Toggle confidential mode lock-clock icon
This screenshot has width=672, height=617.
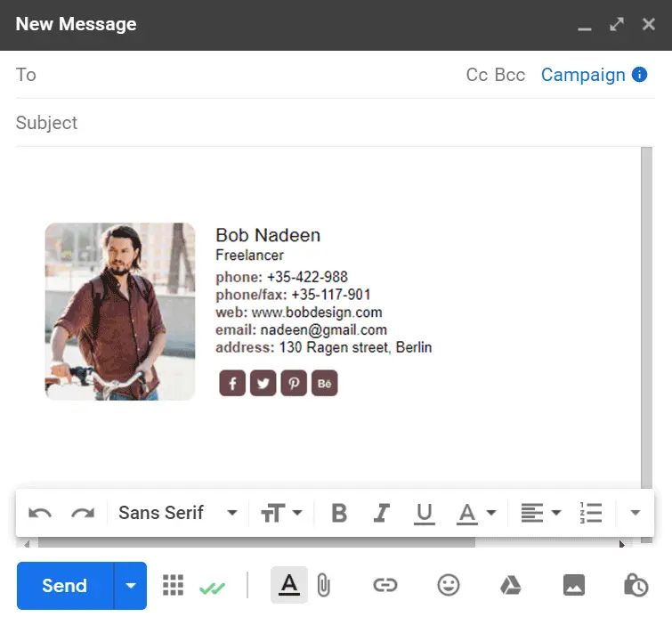pos(636,585)
